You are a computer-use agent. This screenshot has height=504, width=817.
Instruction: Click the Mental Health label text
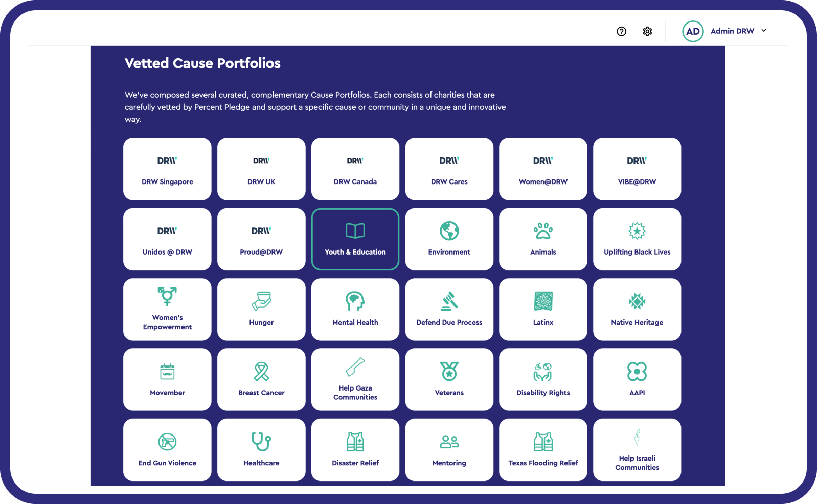(355, 322)
